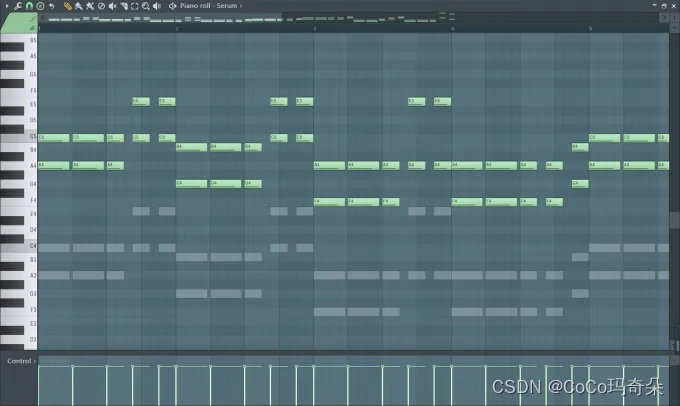Maximize the piano roll window
Image resolution: width=680 pixels, height=406 pixels.
pos(664,6)
